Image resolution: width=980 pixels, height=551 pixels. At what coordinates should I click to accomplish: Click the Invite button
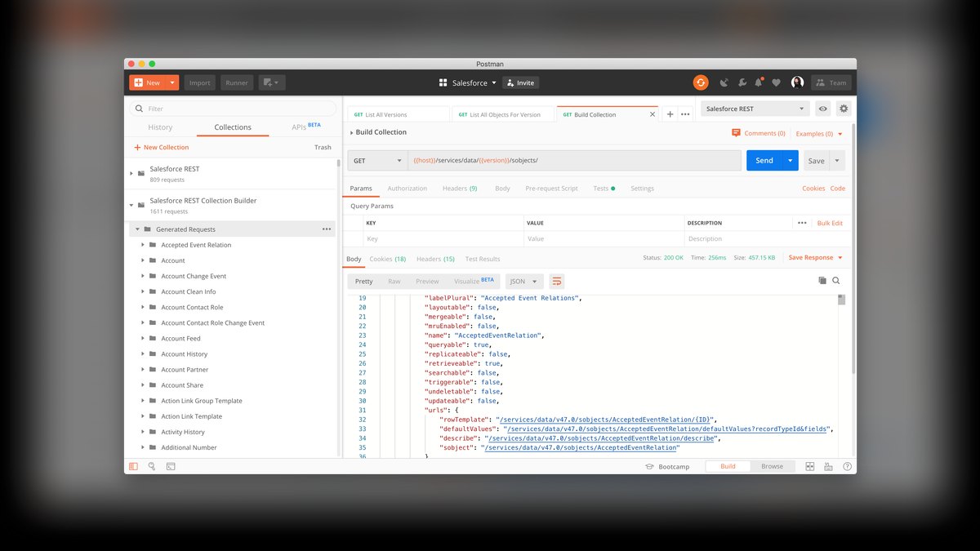click(x=520, y=82)
